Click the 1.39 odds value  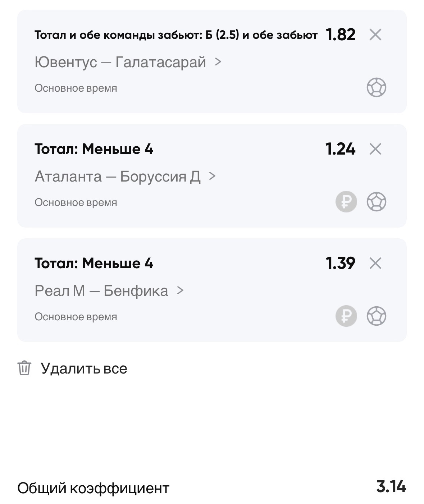340,264
